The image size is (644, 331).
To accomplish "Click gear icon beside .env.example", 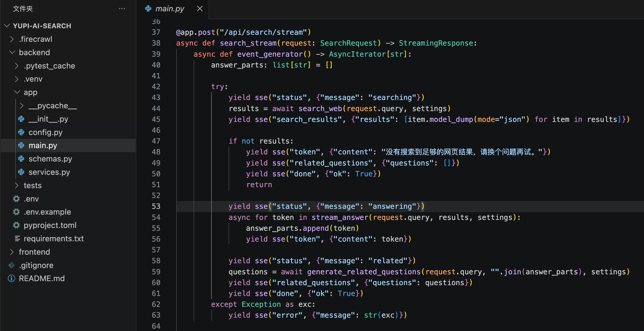I will [x=16, y=212].
